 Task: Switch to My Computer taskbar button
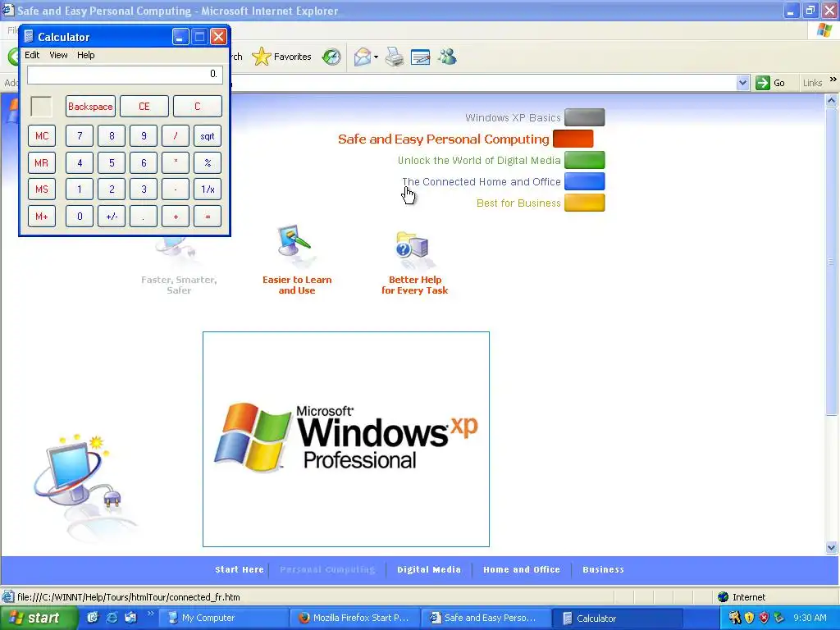(225, 618)
